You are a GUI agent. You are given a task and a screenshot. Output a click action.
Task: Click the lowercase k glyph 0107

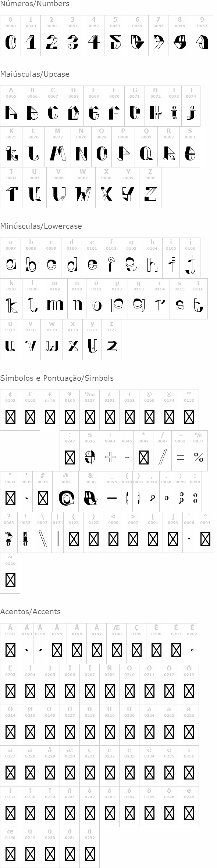click(11, 299)
